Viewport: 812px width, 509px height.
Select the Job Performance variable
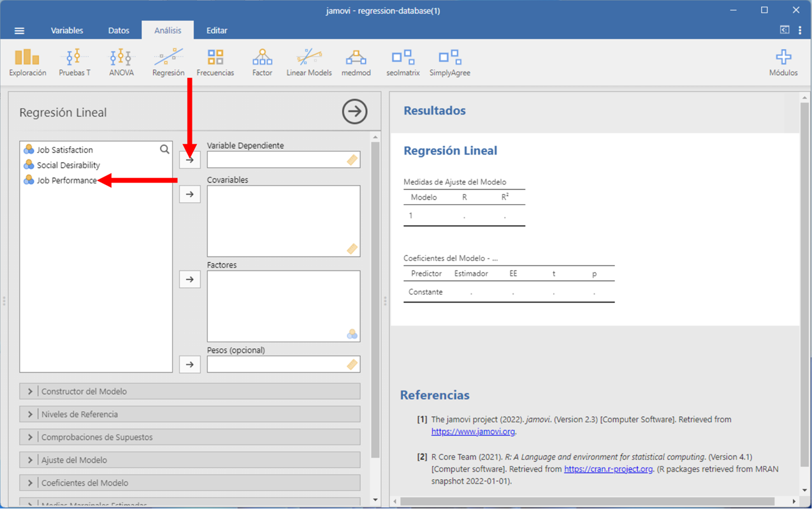click(67, 181)
